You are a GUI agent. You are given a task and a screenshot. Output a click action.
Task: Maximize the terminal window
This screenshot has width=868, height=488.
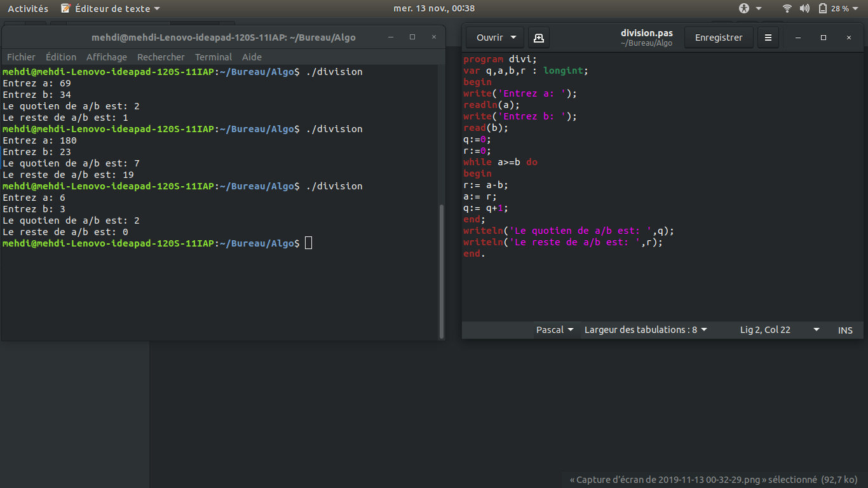[412, 37]
